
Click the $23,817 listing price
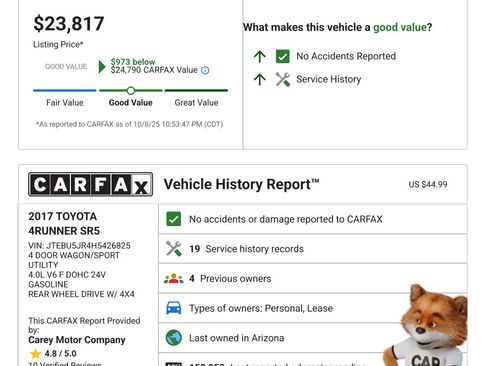[69, 24]
